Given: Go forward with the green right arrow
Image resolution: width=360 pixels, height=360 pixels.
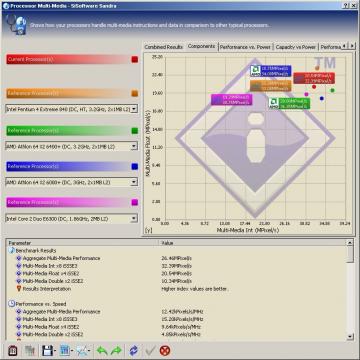Looking at the screenshot, I should coord(116,350).
